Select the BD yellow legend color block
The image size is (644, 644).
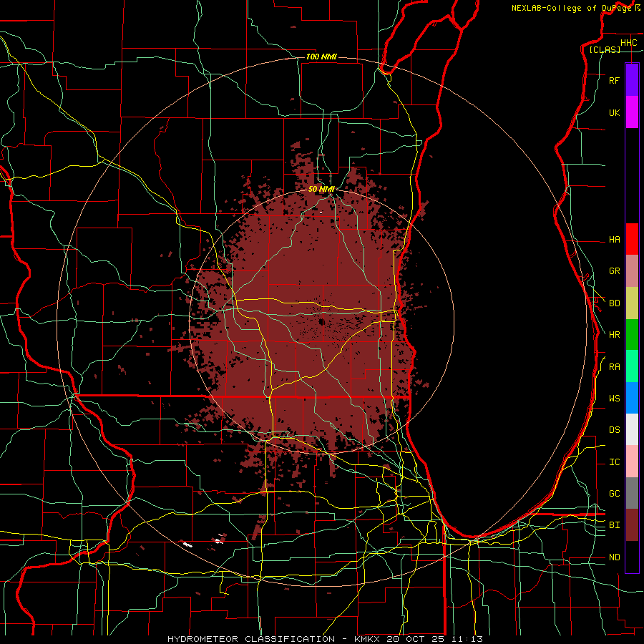[632, 303]
